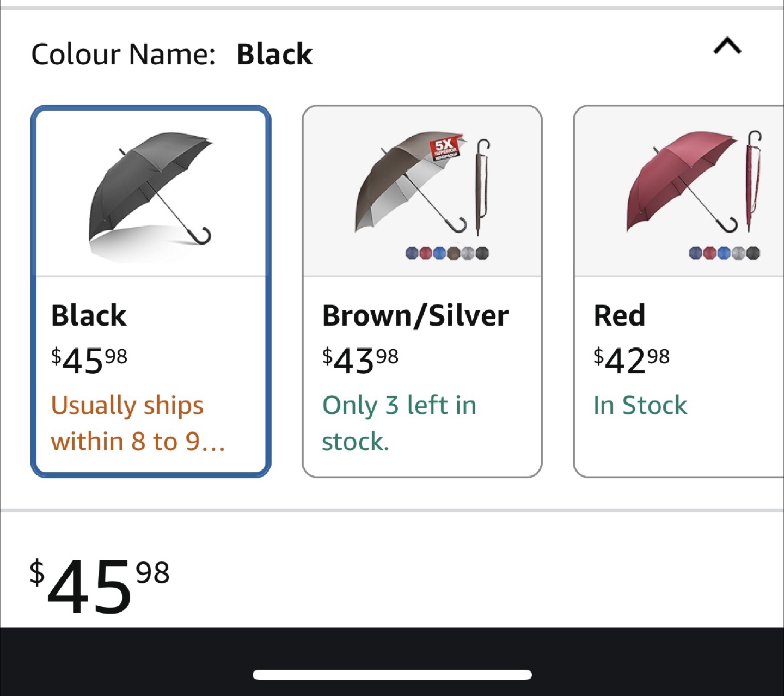
Task: Tap the iOS home indicator bar
Action: [x=392, y=675]
